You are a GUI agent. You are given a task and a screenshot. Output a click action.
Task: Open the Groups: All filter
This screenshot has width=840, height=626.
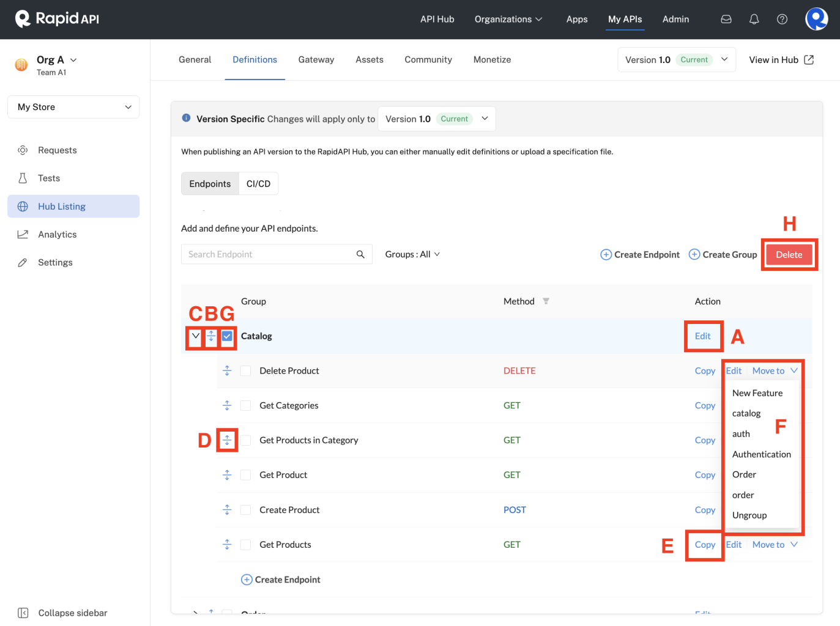point(412,254)
